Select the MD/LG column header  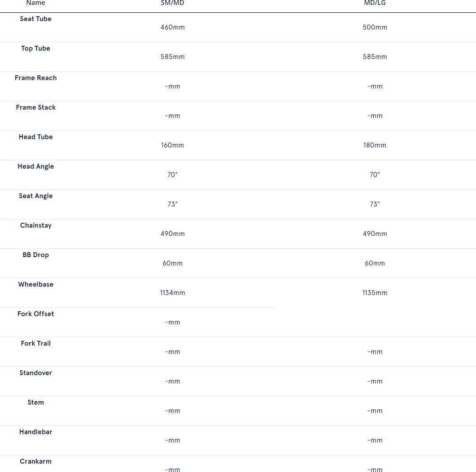[375, 3]
